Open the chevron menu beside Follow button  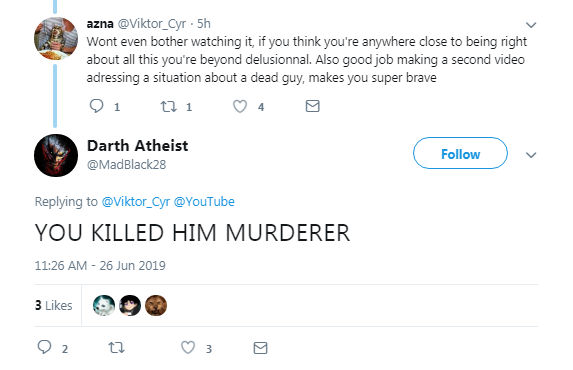(x=531, y=155)
